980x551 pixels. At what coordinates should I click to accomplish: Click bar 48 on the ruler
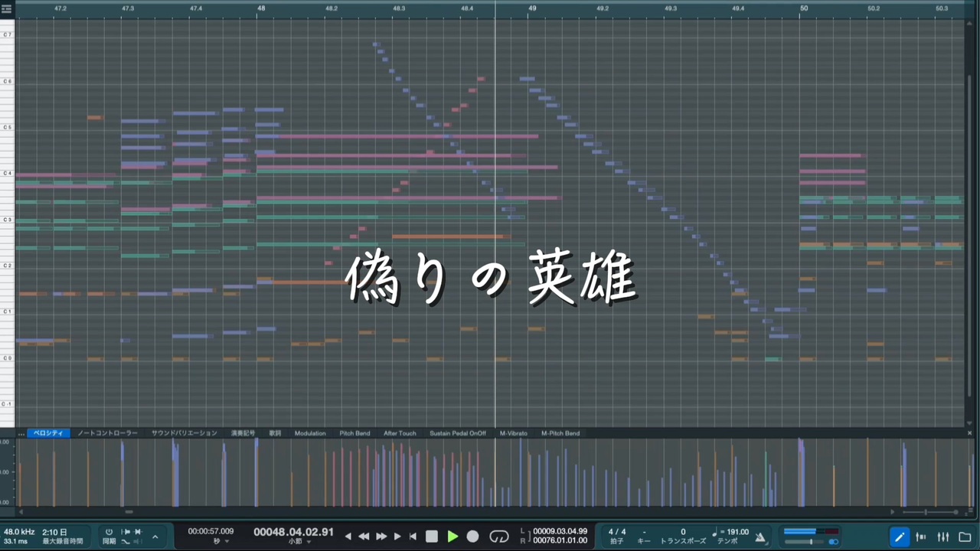click(x=261, y=8)
